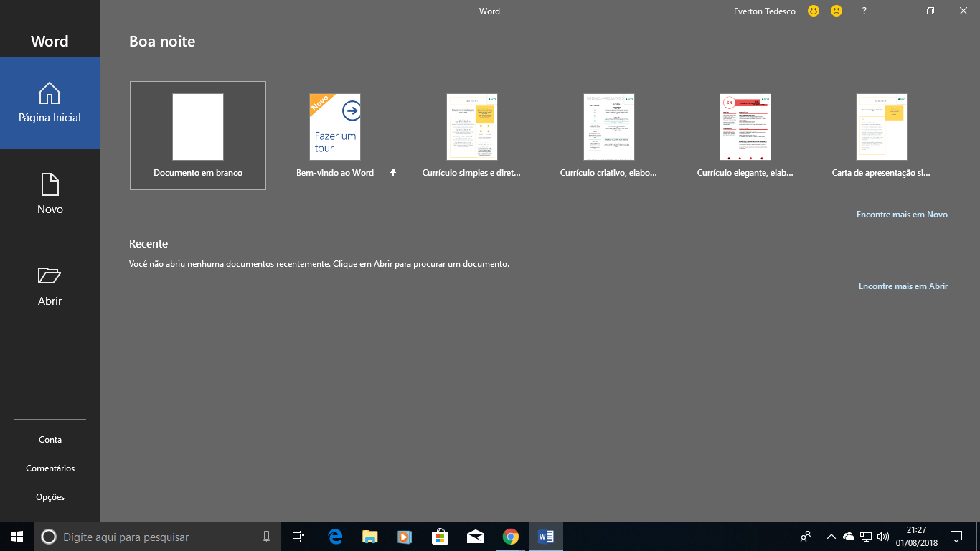Image resolution: width=980 pixels, height=551 pixels.
Task: Choose the Currículo elegante template
Action: tap(745, 136)
